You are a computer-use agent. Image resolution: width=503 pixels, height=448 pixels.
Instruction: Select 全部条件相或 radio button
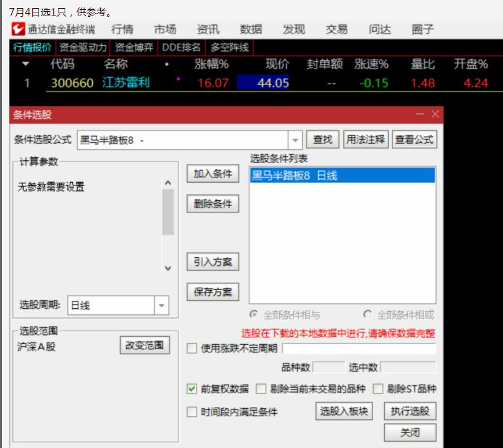coord(367,314)
